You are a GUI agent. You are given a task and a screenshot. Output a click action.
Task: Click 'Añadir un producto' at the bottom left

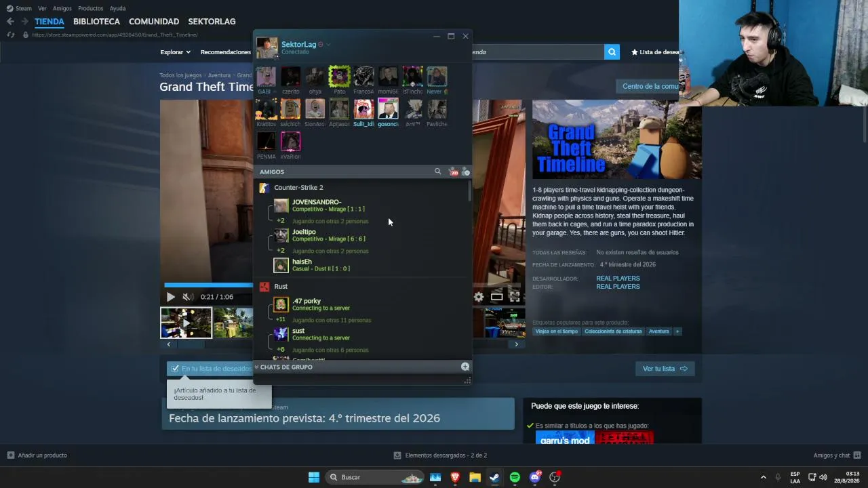[37, 455]
